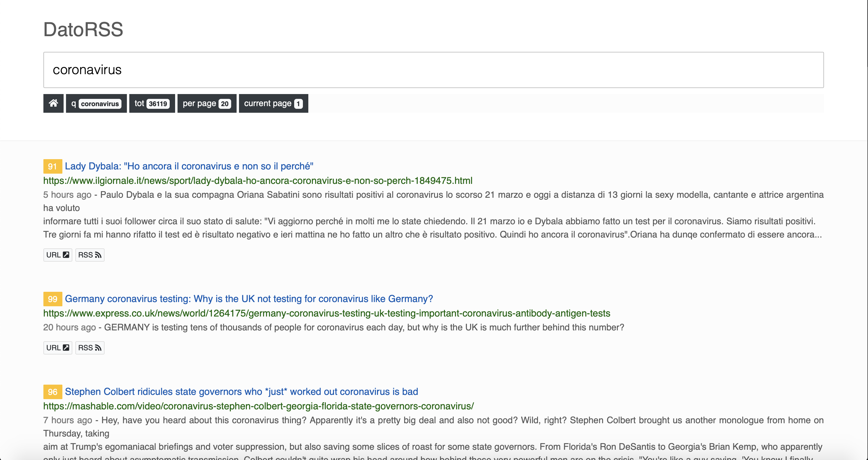Click RSS button under Germany testing result

pos(90,348)
